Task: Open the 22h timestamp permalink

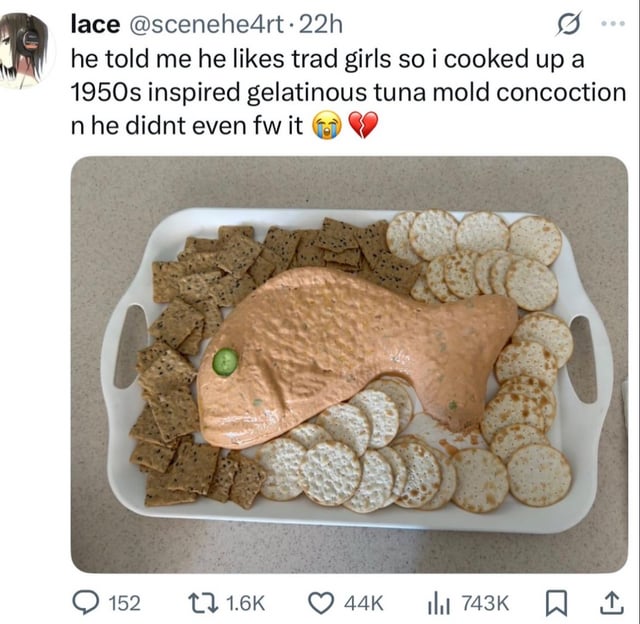Action: [320, 25]
